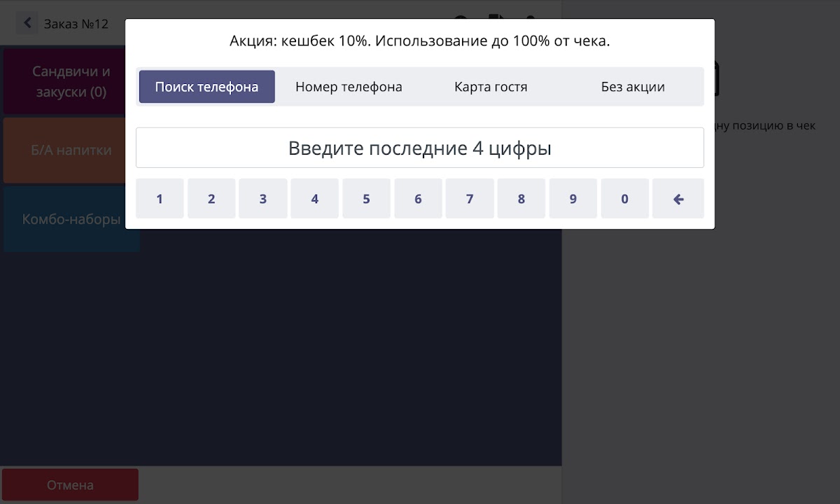Click the back arrow next to Заказ №12

(x=27, y=23)
